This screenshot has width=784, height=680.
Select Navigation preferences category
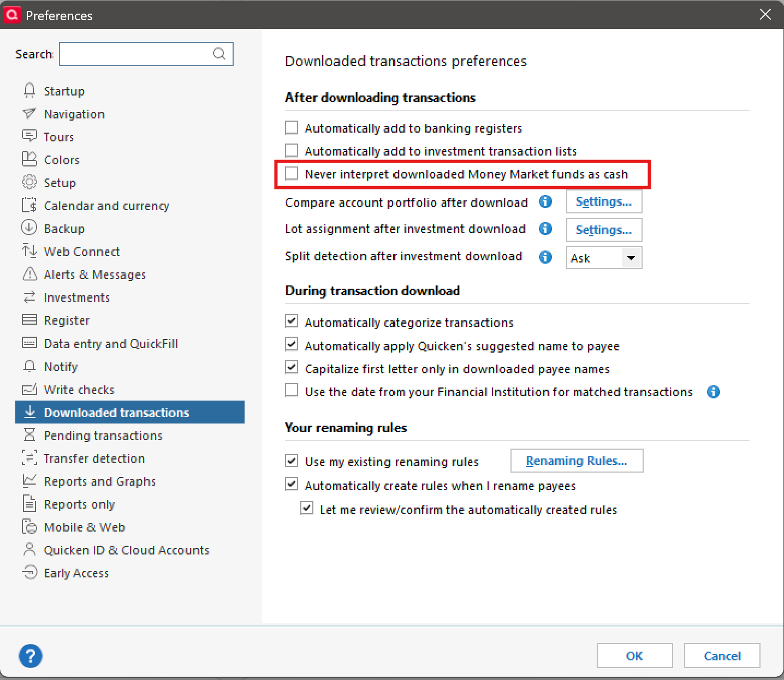coord(130,114)
